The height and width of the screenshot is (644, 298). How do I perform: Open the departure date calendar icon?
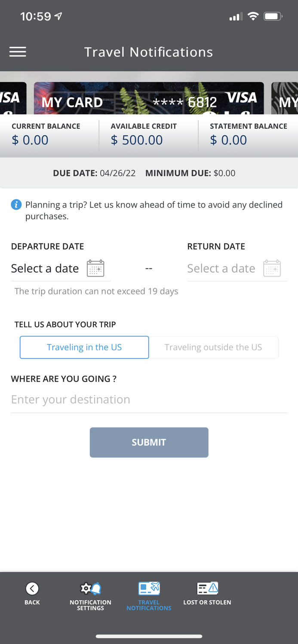point(95,268)
